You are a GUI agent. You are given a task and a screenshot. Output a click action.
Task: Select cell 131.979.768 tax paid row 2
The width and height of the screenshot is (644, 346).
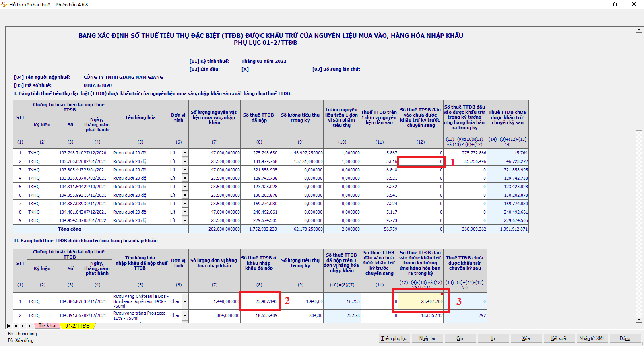click(259, 161)
